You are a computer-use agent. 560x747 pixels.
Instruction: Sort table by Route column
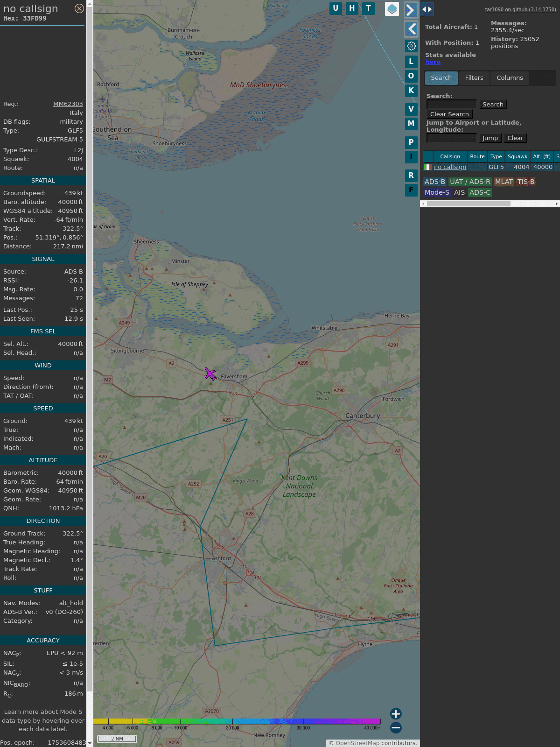pyautogui.click(x=477, y=157)
